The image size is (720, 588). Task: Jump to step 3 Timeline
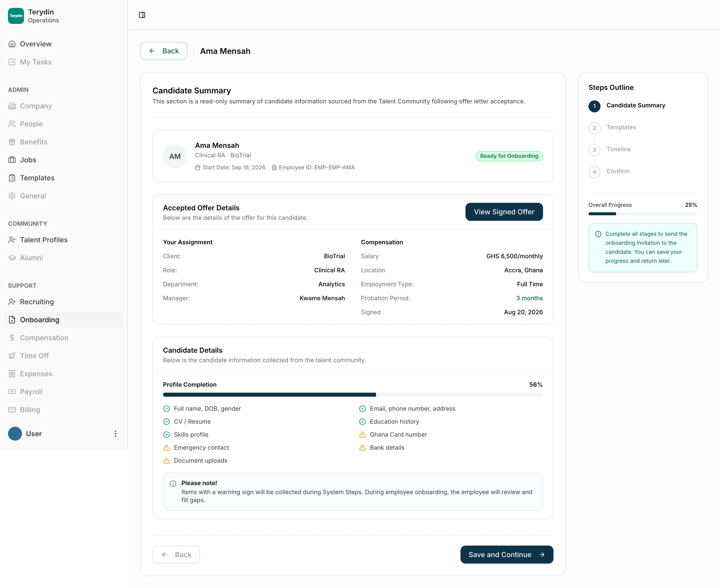coord(610,150)
